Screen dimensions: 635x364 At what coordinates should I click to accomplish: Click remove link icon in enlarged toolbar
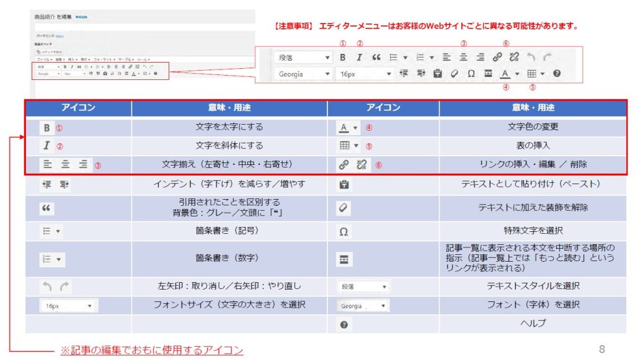coord(513,57)
